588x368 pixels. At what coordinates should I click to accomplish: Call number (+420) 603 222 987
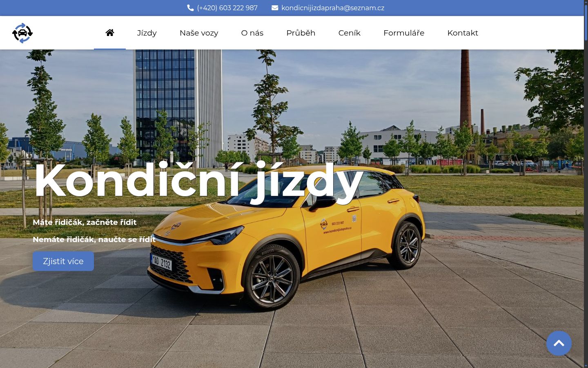point(227,8)
